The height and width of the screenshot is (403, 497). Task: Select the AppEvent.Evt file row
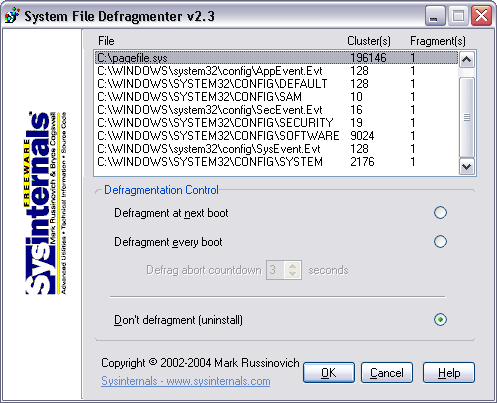tap(277, 71)
